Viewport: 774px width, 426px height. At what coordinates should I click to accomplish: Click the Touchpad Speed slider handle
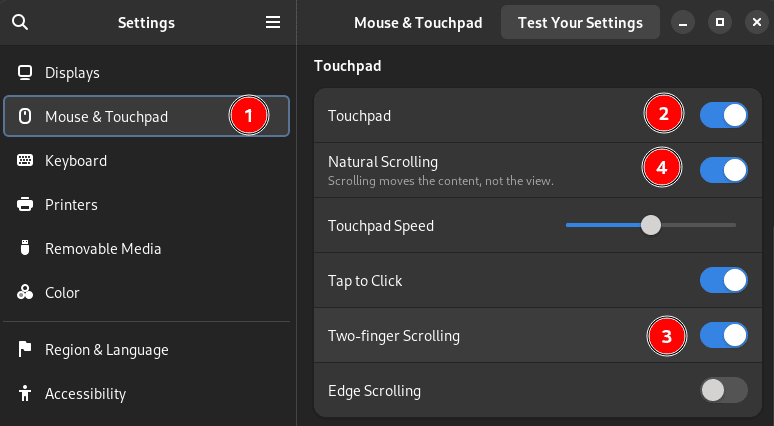[651, 225]
